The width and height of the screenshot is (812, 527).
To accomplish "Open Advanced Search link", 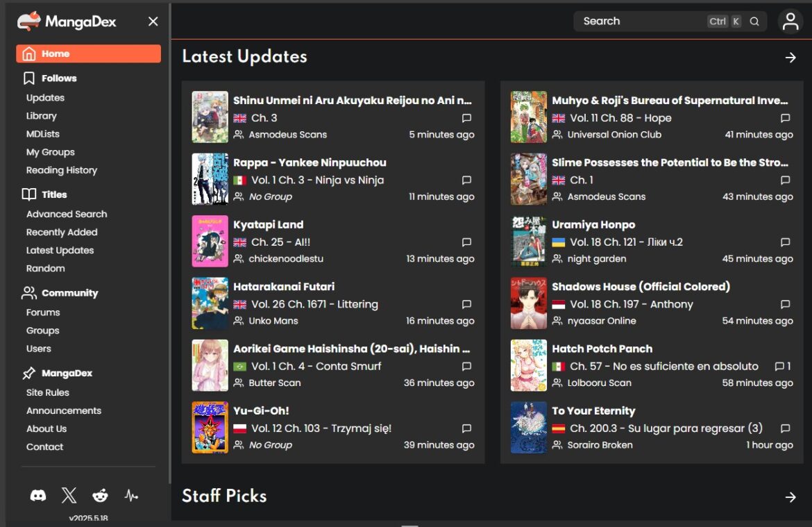I will (67, 214).
